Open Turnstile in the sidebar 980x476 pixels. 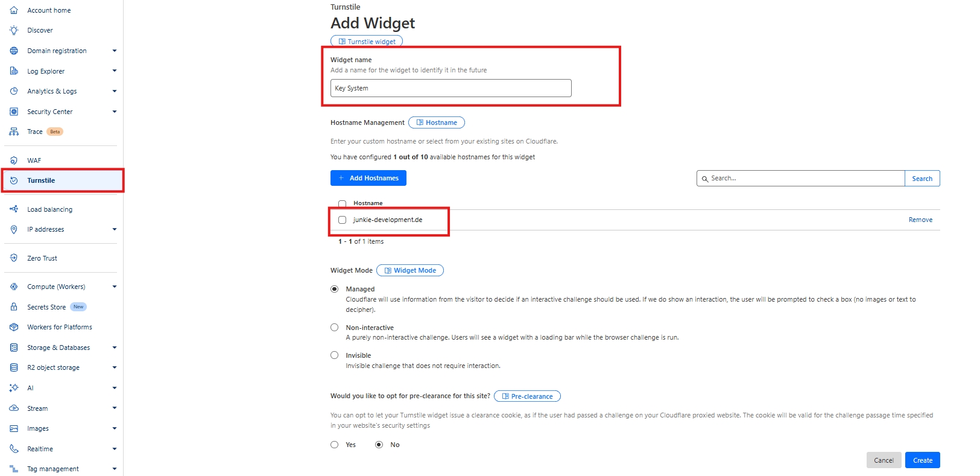pyautogui.click(x=41, y=180)
